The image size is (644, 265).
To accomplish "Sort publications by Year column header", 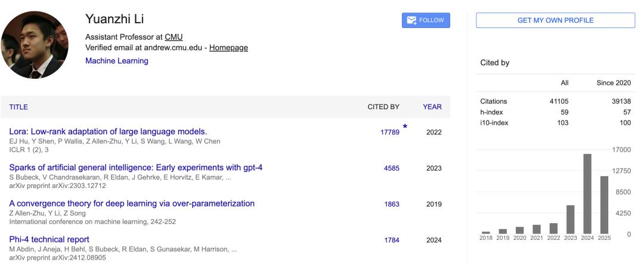I will [432, 107].
